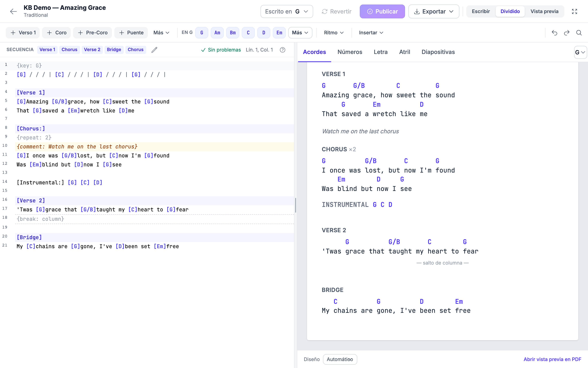The image size is (588, 368).
Task: Switch to the Atril tab
Action: click(x=404, y=52)
